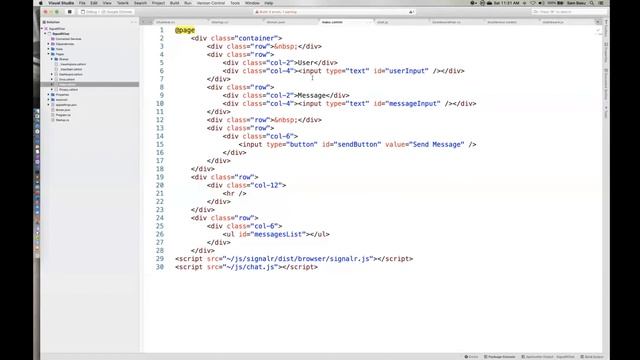The width and height of the screenshot is (640, 360).
Task: Open the File menu
Action: click(82, 3)
